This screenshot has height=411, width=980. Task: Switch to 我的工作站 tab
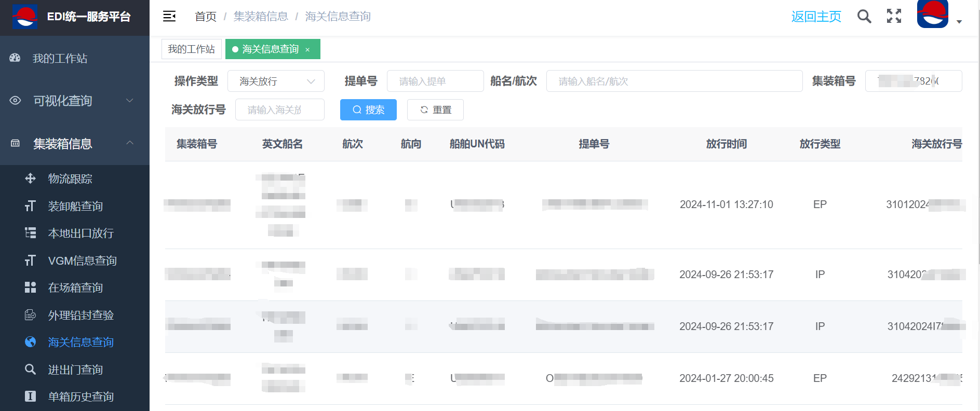pos(191,49)
